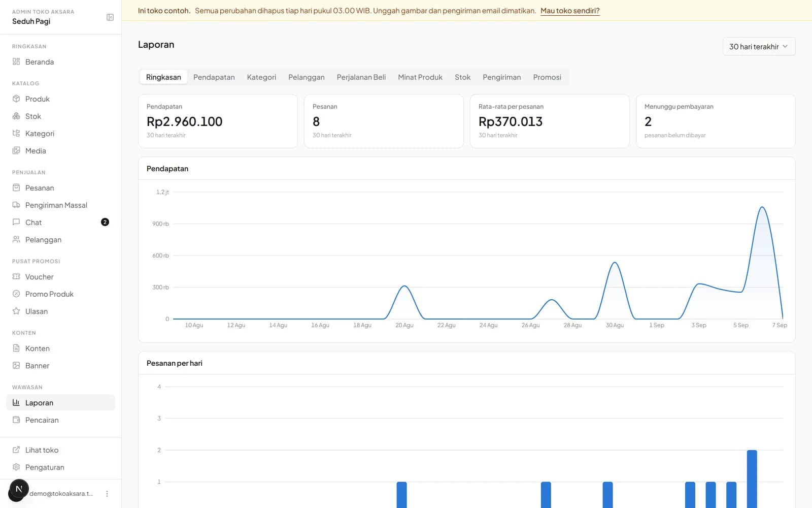Click the pesanan belum dibayar caption
This screenshot has height=508, width=812.
point(675,135)
